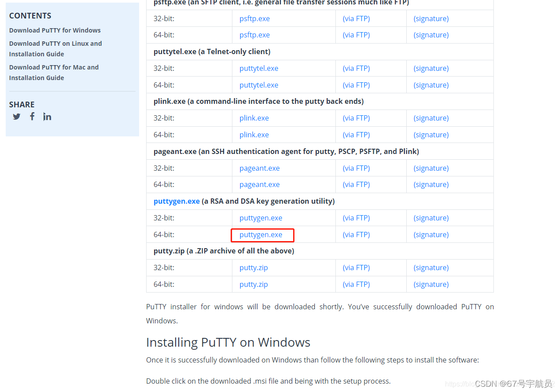559x392 pixels.
Task: Select 'pageant.exe (an SSH authentication agent' row
Action: coord(320,151)
